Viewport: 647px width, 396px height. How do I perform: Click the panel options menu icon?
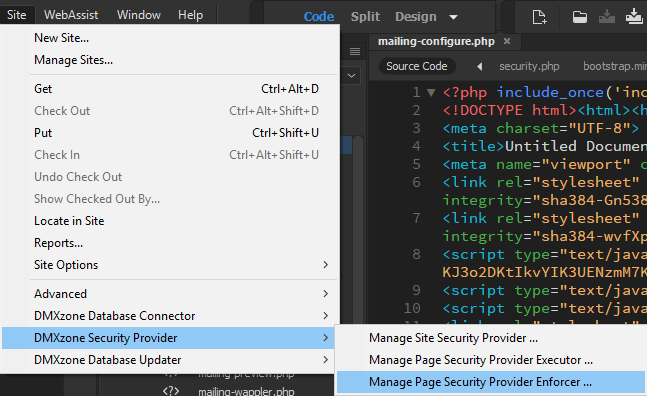tap(355, 51)
